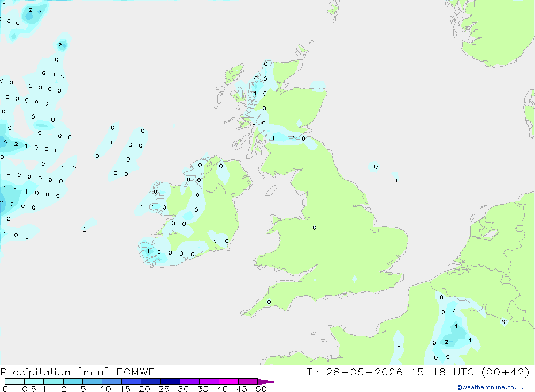Click the "UTC" label in the footer
The image size is (535, 392).
coord(464,372)
